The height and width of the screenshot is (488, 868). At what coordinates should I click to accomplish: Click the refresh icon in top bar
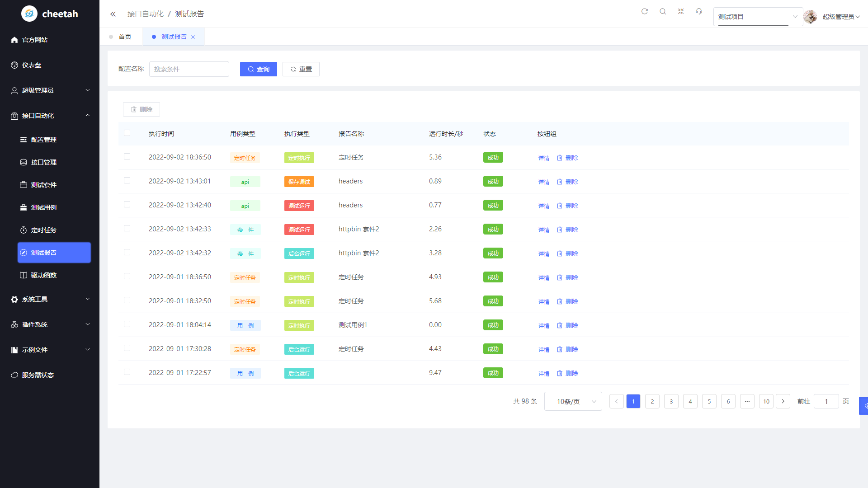(x=645, y=11)
